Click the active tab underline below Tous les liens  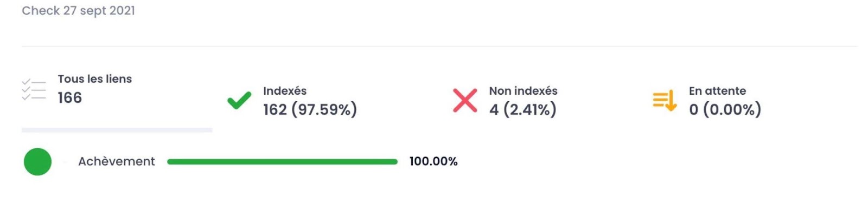pyautogui.click(x=117, y=130)
